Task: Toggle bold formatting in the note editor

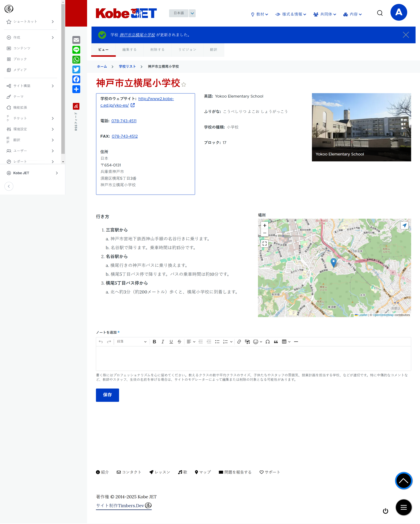Action: tap(155, 342)
